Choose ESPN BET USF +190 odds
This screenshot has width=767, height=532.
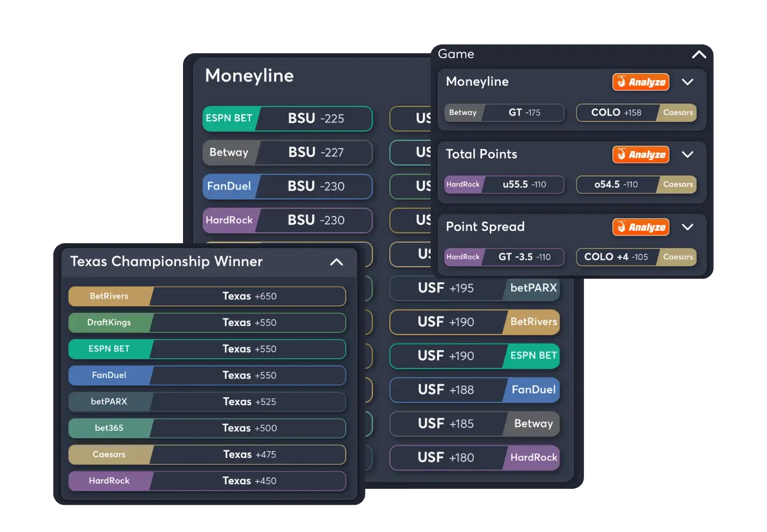coord(474,356)
